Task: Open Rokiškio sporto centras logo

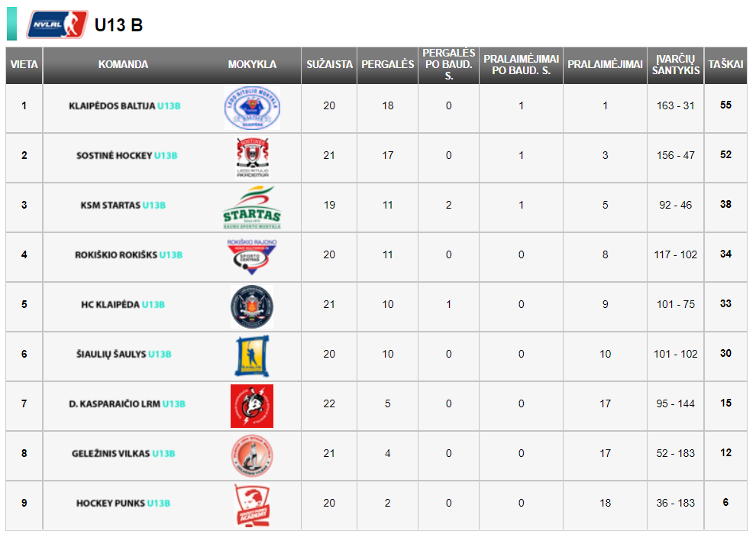Action: (252, 257)
